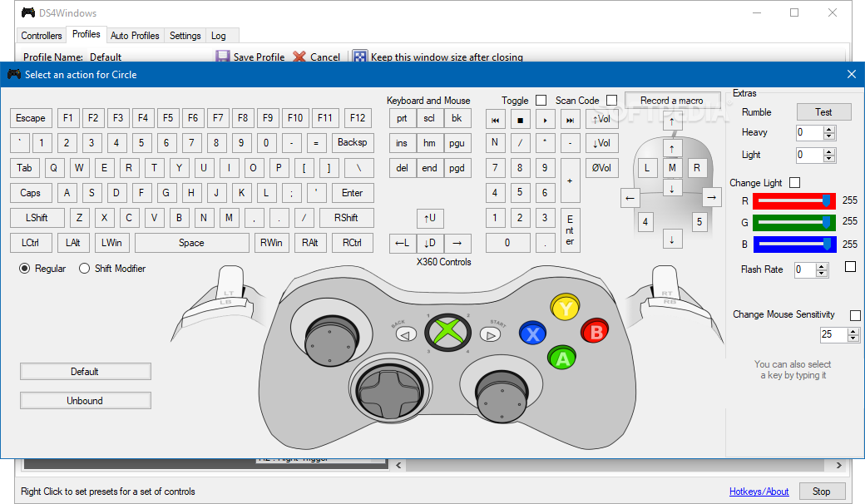Select the mute volume key
Viewport: 865px width, 504px height.
point(601,168)
